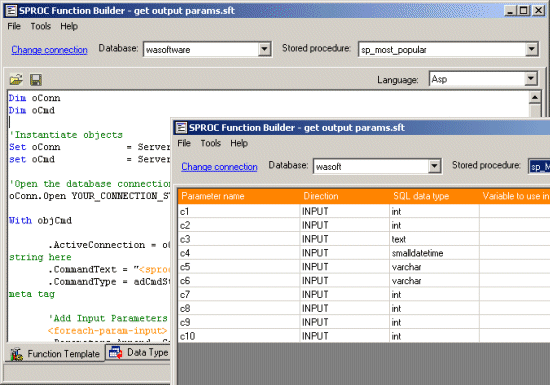Expand the wasoft database dropdown in front window
The width and height of the screenshot is (550, 385).
[x=434, y=166]
